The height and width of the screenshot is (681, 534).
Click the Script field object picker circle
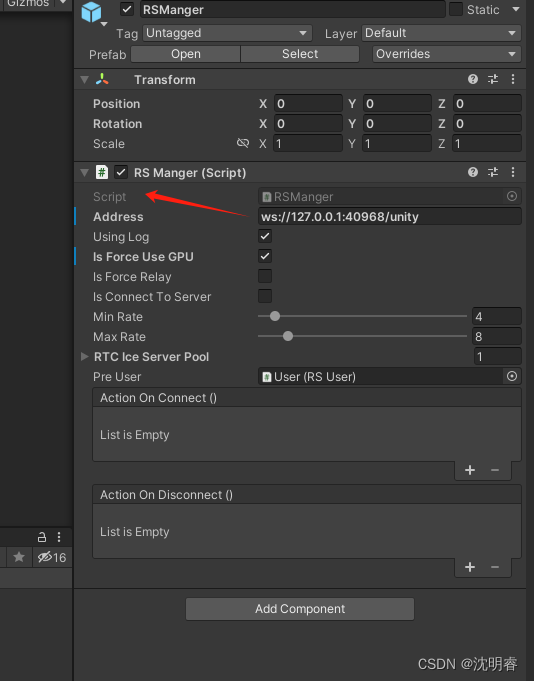512,196
